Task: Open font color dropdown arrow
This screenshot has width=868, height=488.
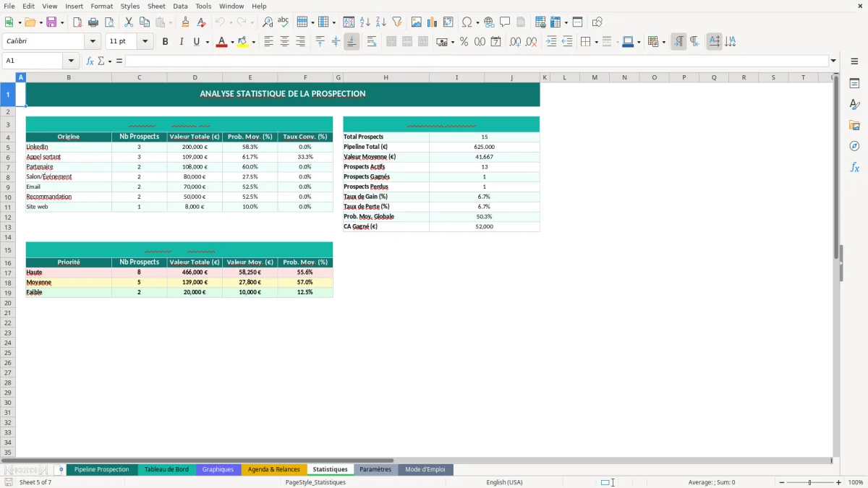Action: 232,42
